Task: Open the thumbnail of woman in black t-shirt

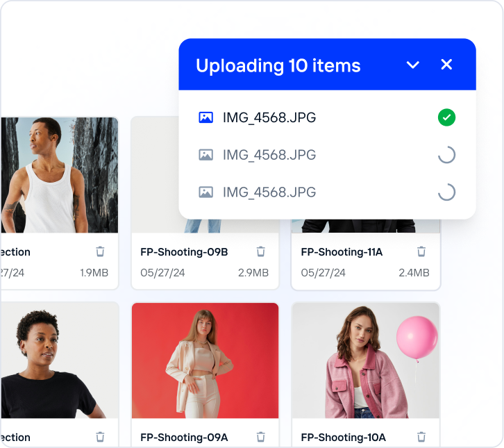Action: point(60,360)
